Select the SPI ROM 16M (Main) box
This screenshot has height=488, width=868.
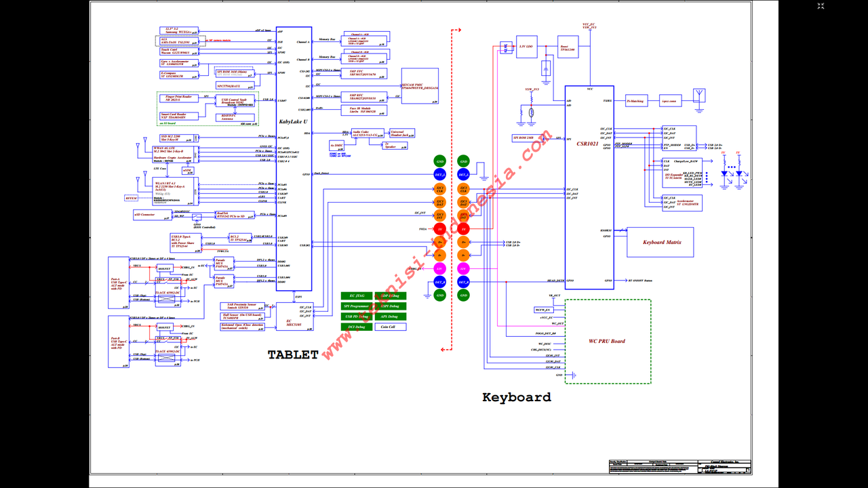234,73
